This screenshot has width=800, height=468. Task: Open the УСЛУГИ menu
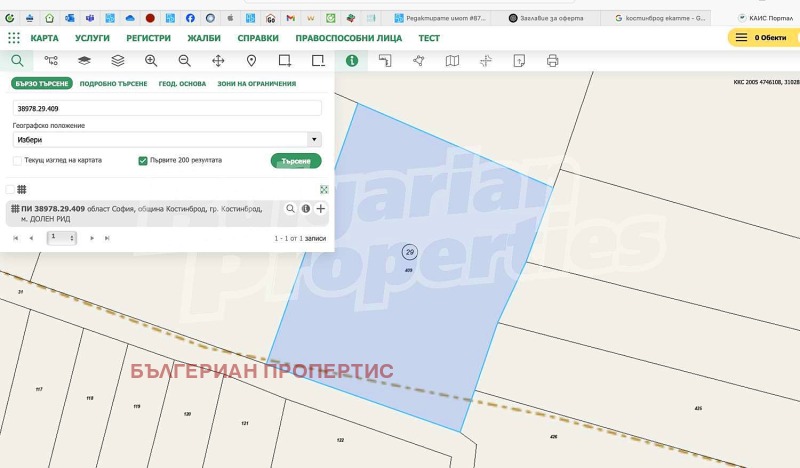(x=92, y=38)
